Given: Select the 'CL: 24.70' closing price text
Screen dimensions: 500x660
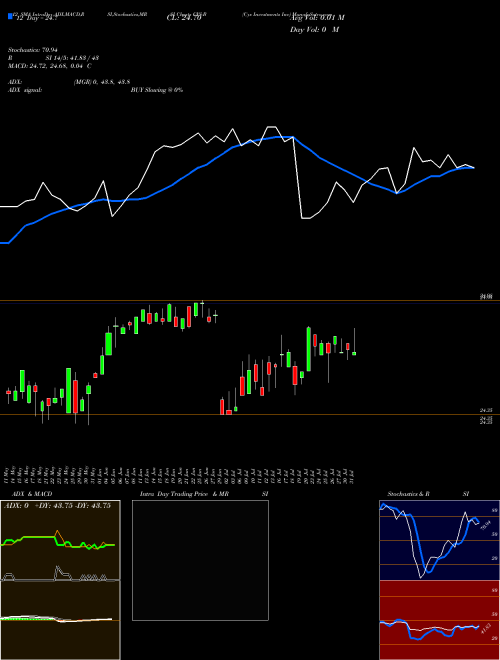Looking at the screenshot, I should tap(184, 18).
